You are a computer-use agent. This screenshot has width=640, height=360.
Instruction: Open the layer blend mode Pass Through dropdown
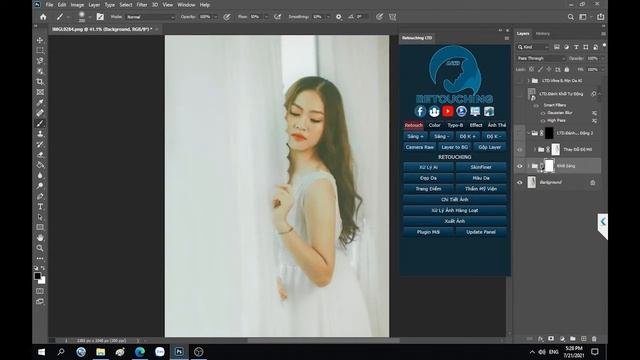pos(541,58)
